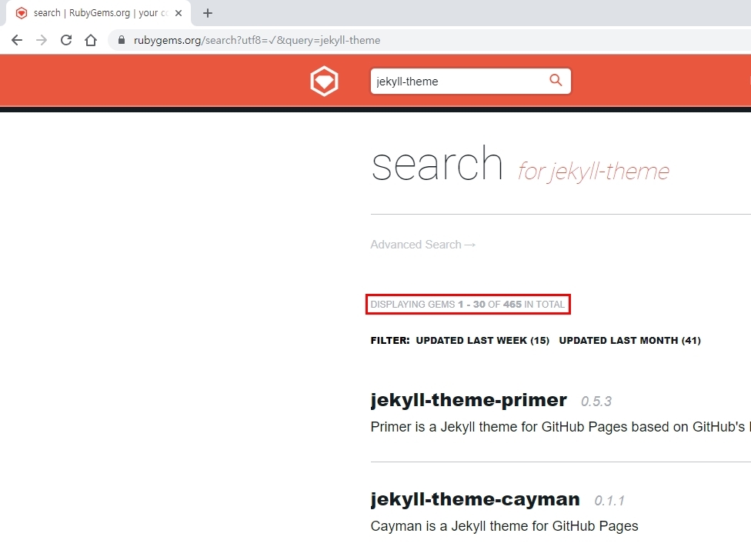Filter gems by Updated Last Week (15)
This screenshot has width=751, height=560.
[482, 340]
